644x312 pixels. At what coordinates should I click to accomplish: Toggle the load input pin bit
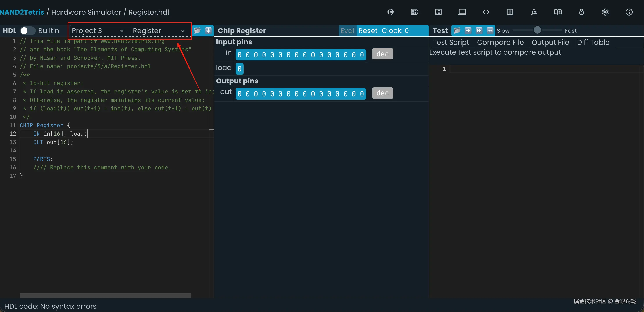[x=239, y=69]
